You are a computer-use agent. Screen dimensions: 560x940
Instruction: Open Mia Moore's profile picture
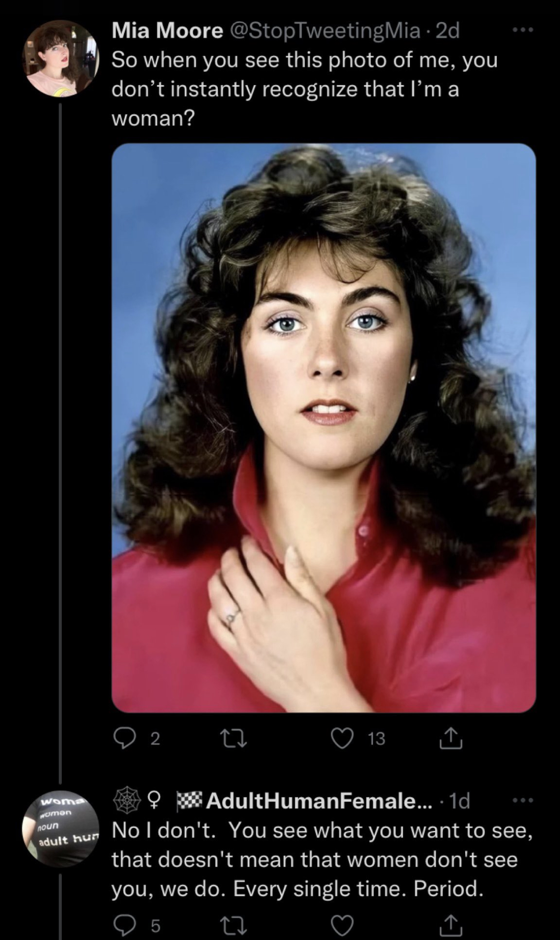coord(61,59)
